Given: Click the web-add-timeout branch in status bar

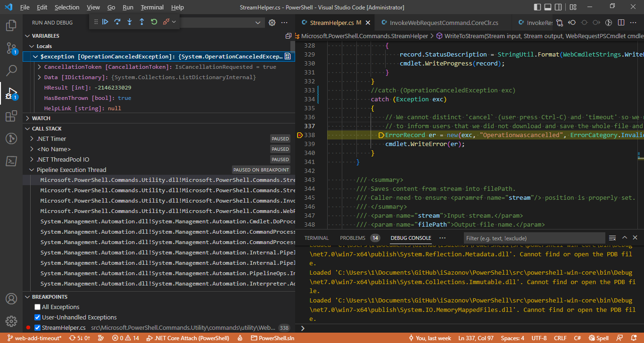Looking at the screenshot, I should point(34,338).
